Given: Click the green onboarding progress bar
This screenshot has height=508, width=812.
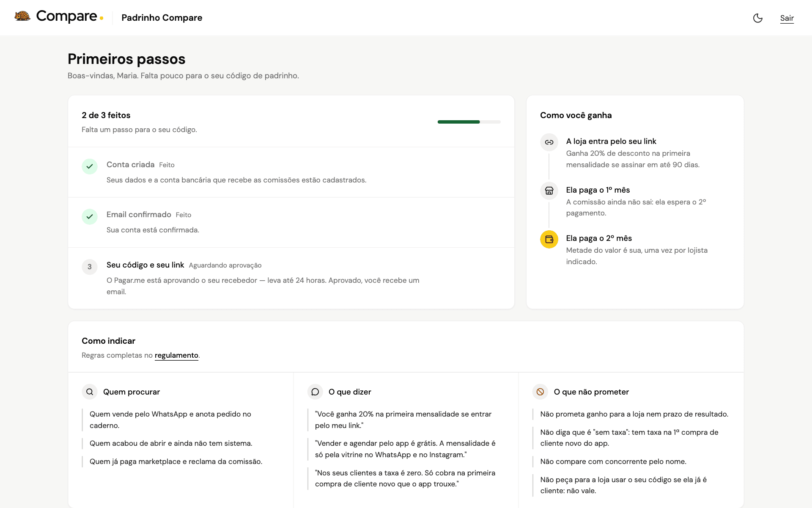Looking at the screenshot, I should click(469, 122).
